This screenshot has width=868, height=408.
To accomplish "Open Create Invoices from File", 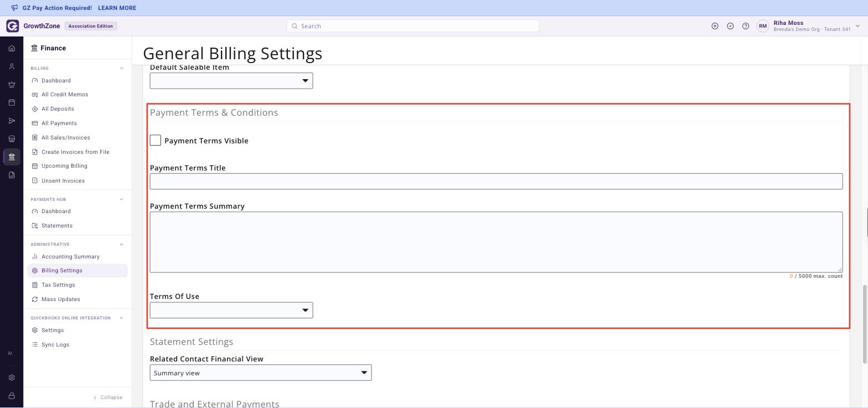I will pos(75,152).
